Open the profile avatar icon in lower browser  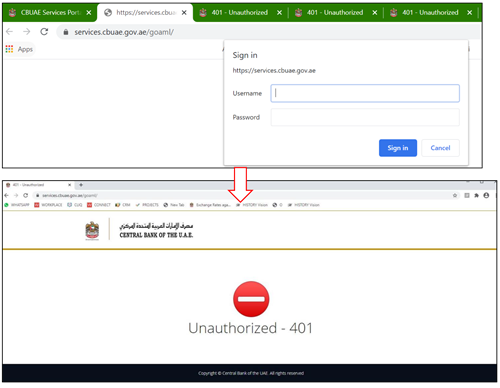pyautogui.click(x=486, y=195)
